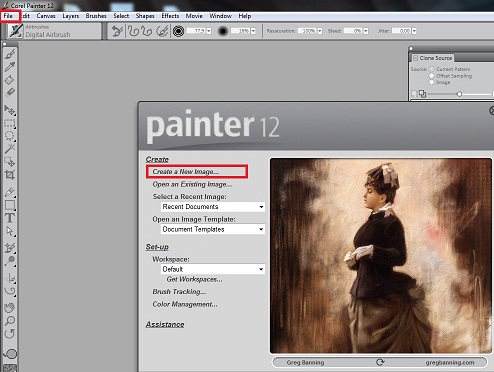Select the Layer Adjuster tool
The image size is (494, 372).
(10, 110)
